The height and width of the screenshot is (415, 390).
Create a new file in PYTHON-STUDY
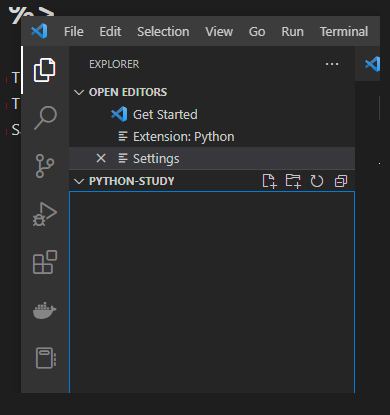(269, 181)
